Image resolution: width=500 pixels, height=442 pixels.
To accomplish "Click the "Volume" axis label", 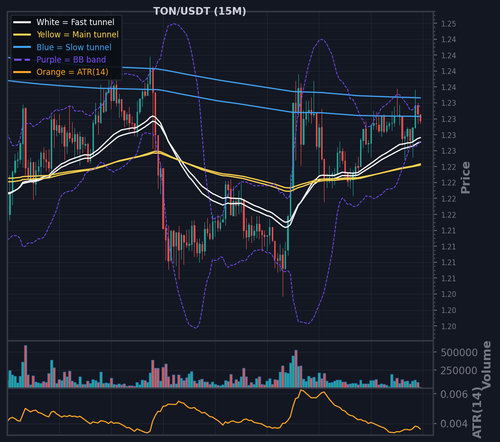I will point(487,365).
